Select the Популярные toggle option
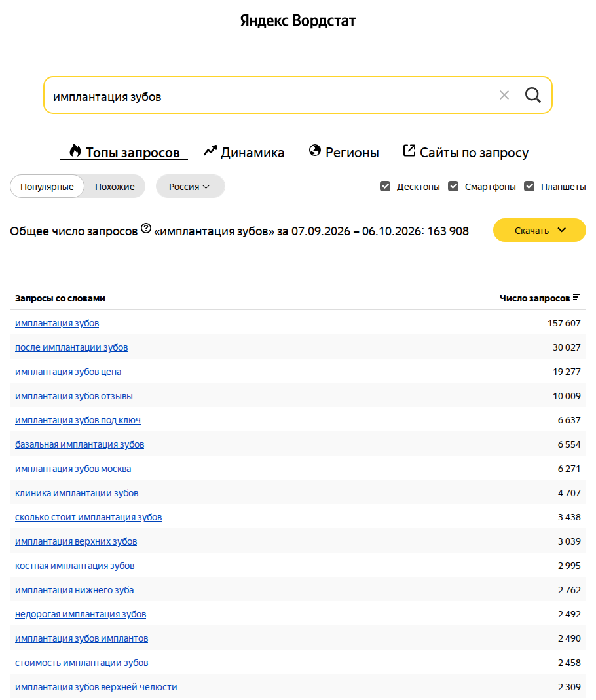 click(x=47, y=187)
